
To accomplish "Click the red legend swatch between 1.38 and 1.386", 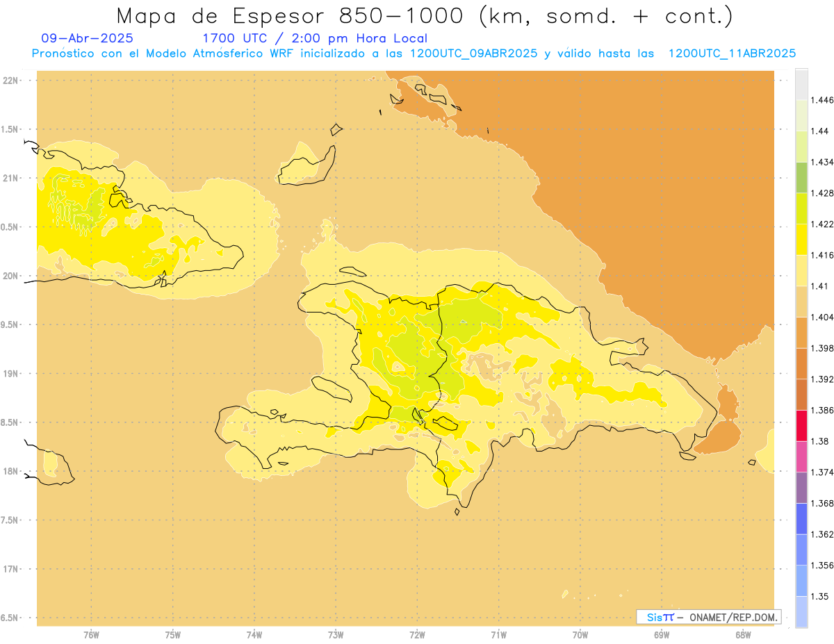I will (801, 425).
